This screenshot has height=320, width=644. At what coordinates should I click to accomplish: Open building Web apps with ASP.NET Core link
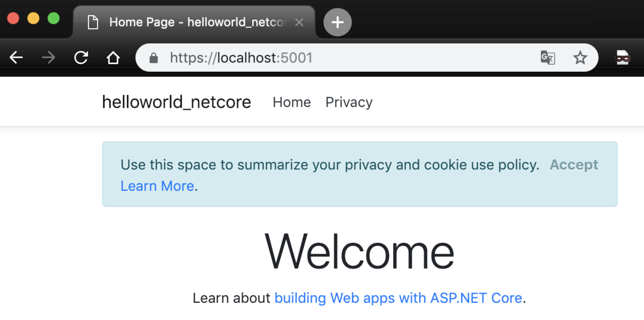click(398, 298)
